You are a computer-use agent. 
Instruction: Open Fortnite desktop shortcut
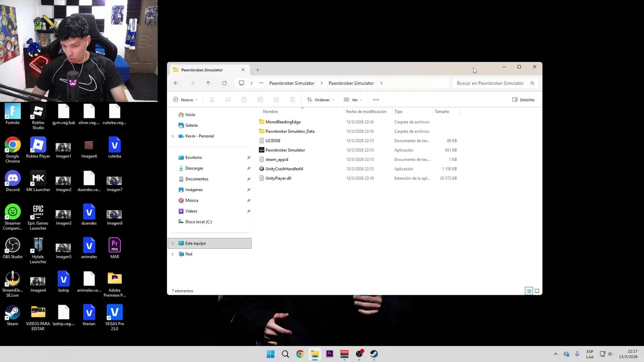click(x=13, y=114)
